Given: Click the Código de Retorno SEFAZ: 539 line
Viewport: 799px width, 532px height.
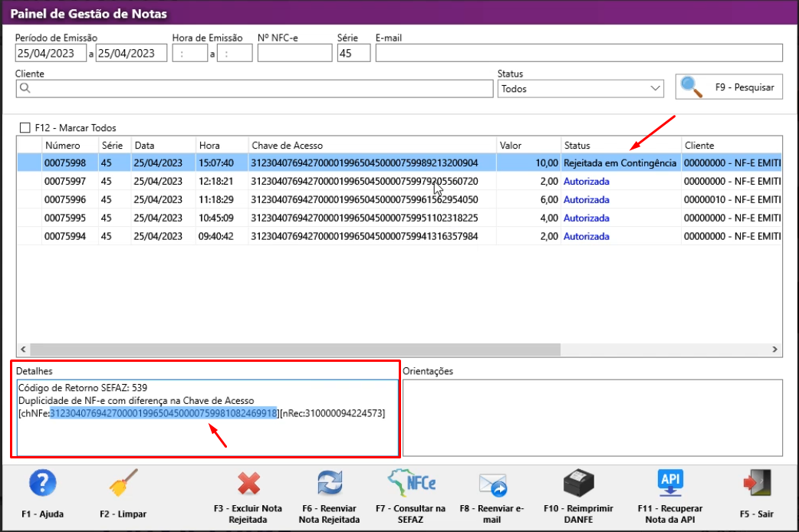Looking at the screenshot, I should point(83,388).
